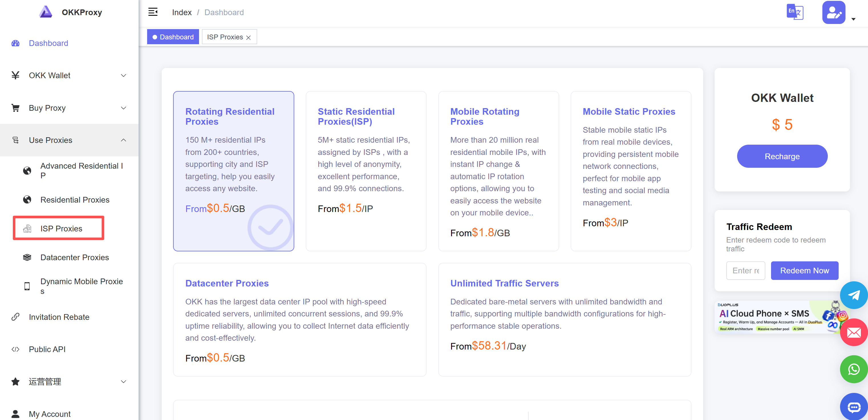Open the user profile avatar icon
Viewport: 868px width, 420px height.
tap(833, 13)
